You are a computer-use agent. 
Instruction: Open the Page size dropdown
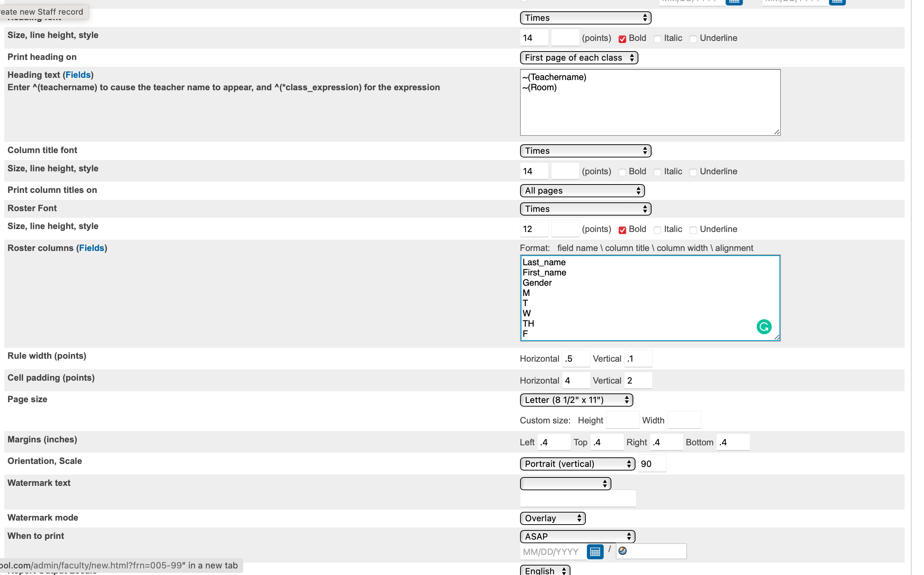point(576,400)
